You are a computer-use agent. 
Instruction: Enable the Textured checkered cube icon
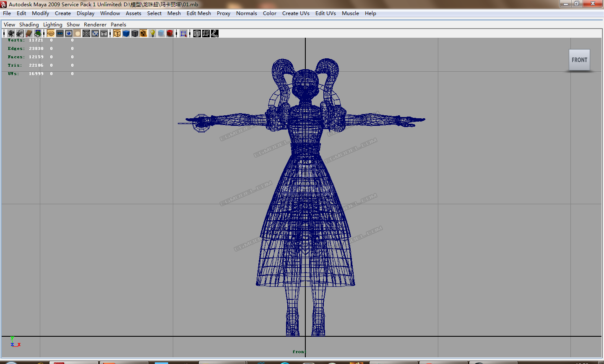tap(143, 33)
